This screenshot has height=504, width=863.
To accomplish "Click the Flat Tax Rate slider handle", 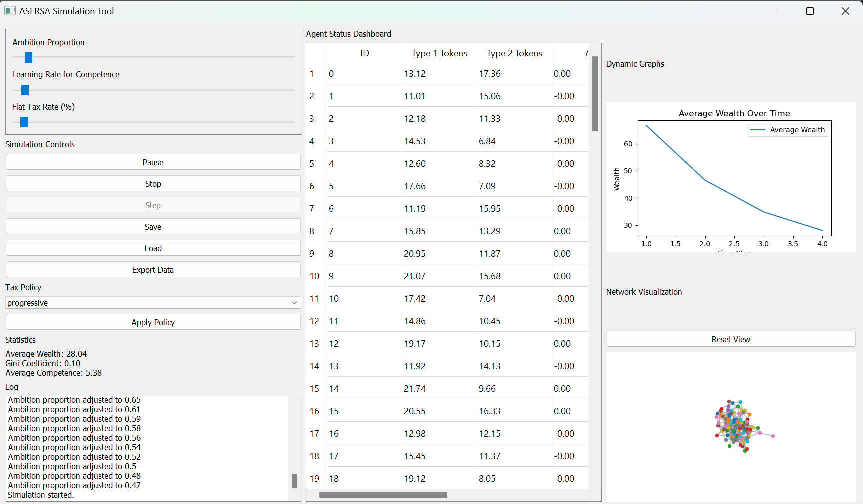I will [x=24, y=122].
